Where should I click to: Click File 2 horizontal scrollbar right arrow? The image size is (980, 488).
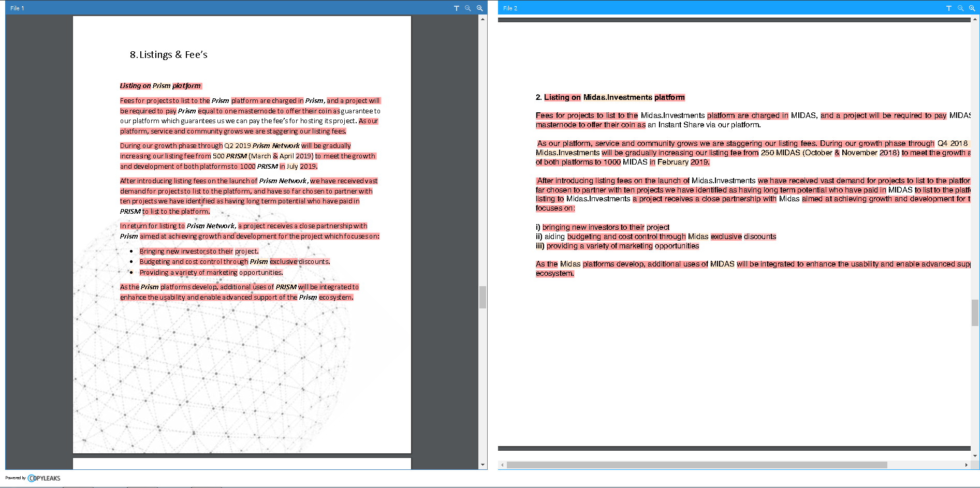coord(966,465)
